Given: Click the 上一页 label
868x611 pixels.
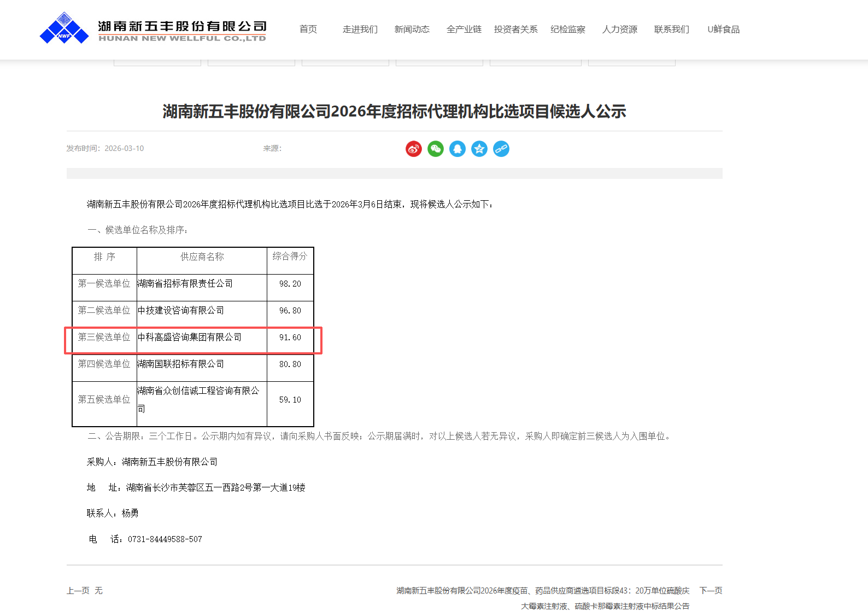Looking at the screenshot, I should point(78,591).
